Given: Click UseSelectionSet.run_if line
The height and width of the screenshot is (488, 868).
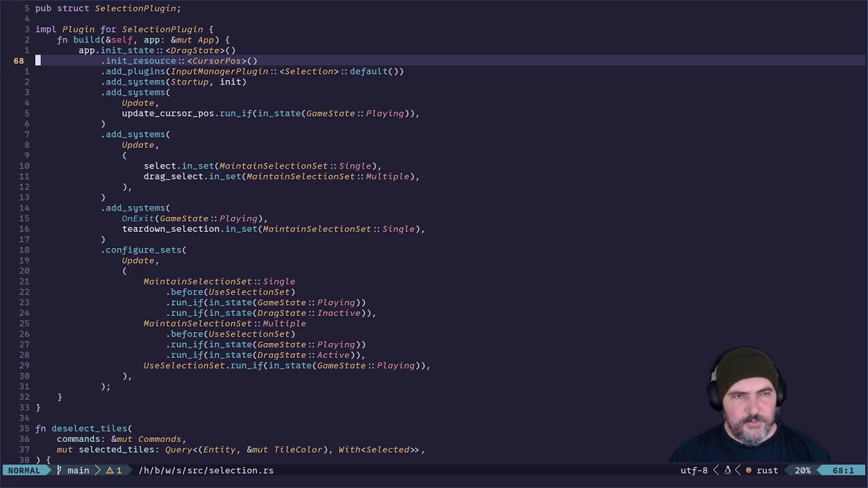Looking at the screenshot, I should (288, 365).
